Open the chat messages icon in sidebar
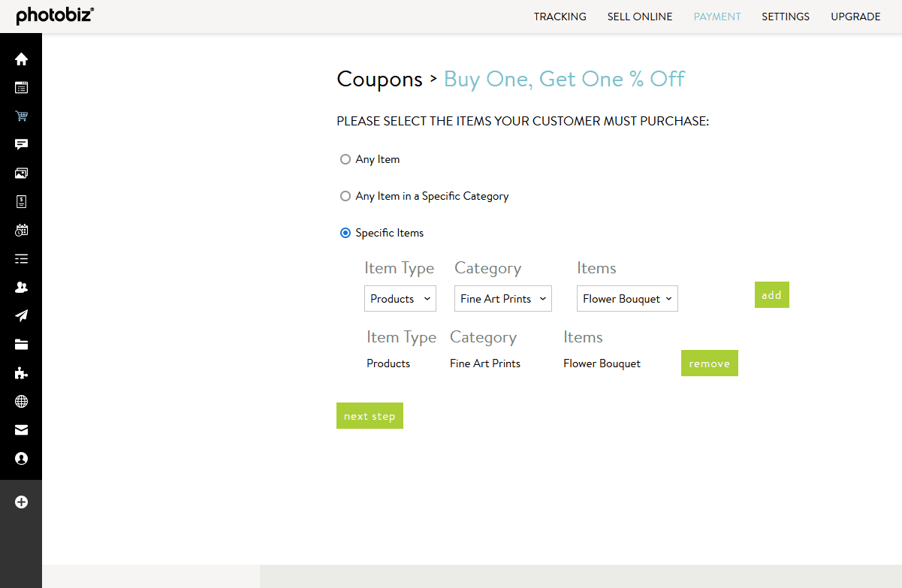 21,144
